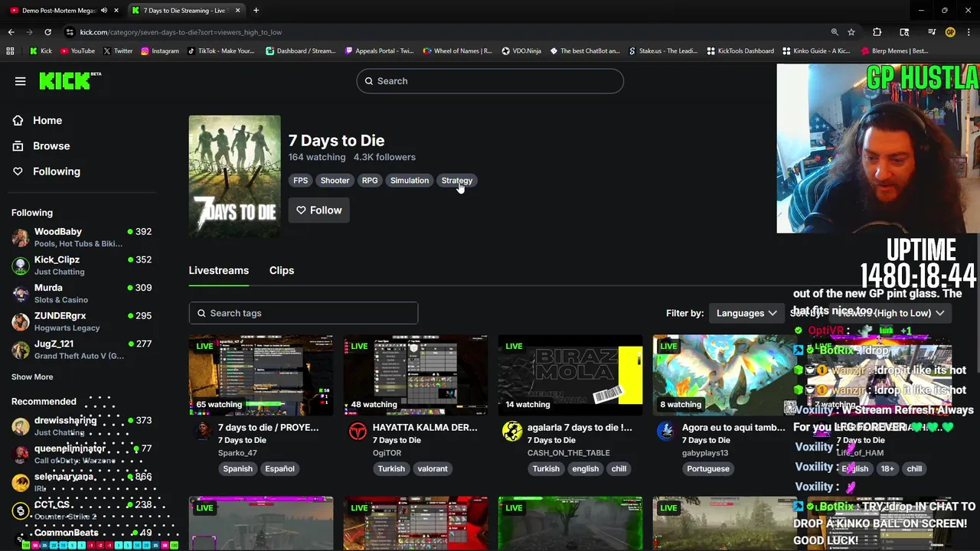
Task: Switch to the Livestreams tab
Action: click(219, 270)
